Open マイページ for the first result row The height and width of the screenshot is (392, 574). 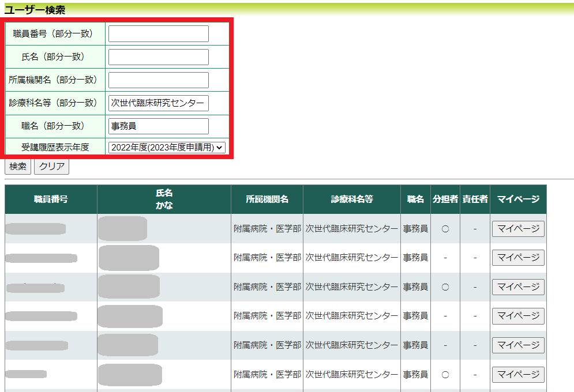pos(517,229)
